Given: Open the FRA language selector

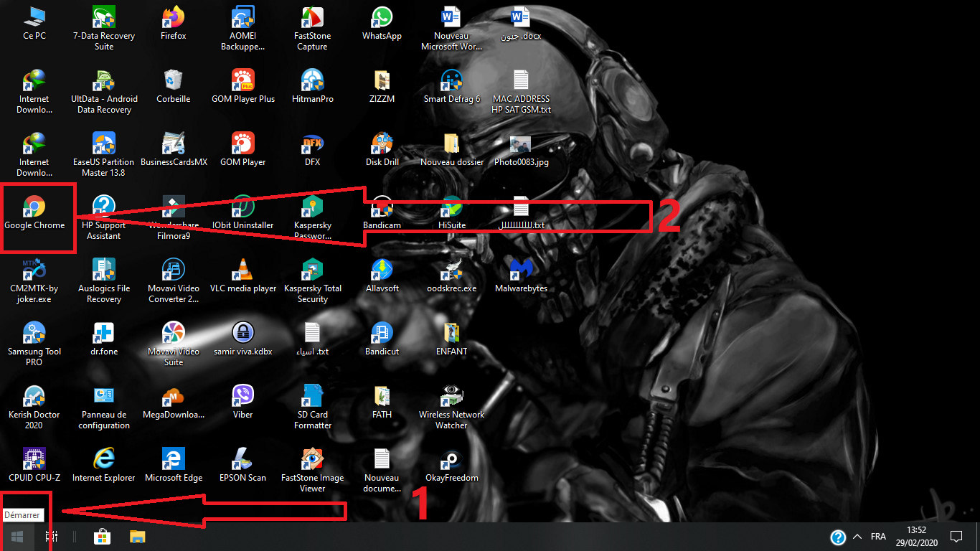Looking at the screenshot, I should pos(878,536).
